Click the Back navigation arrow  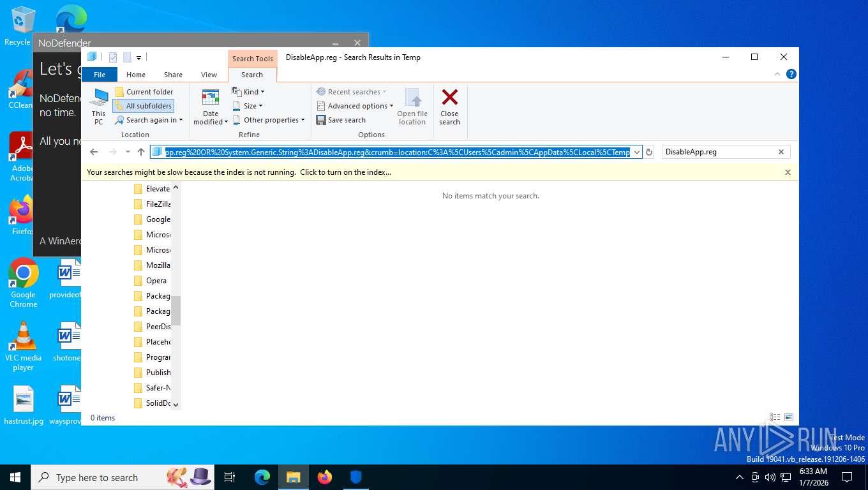pyautogui.click(x=94, y=152)
